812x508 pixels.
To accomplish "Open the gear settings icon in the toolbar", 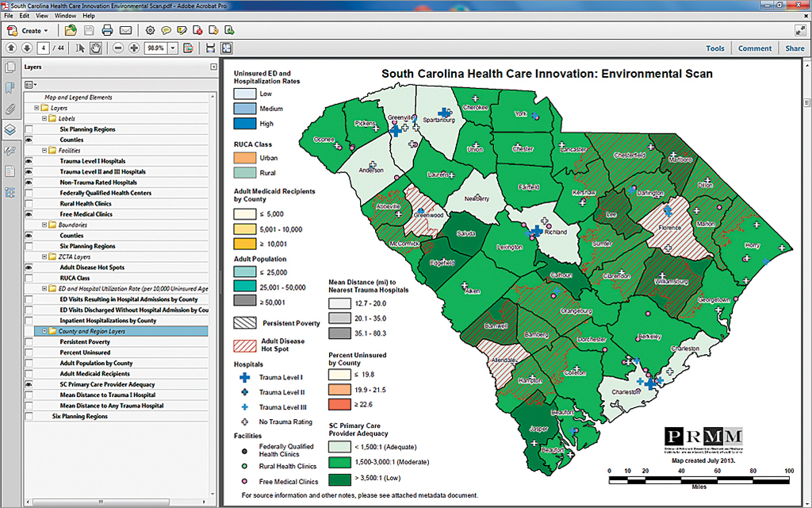I will pos(150,31).
